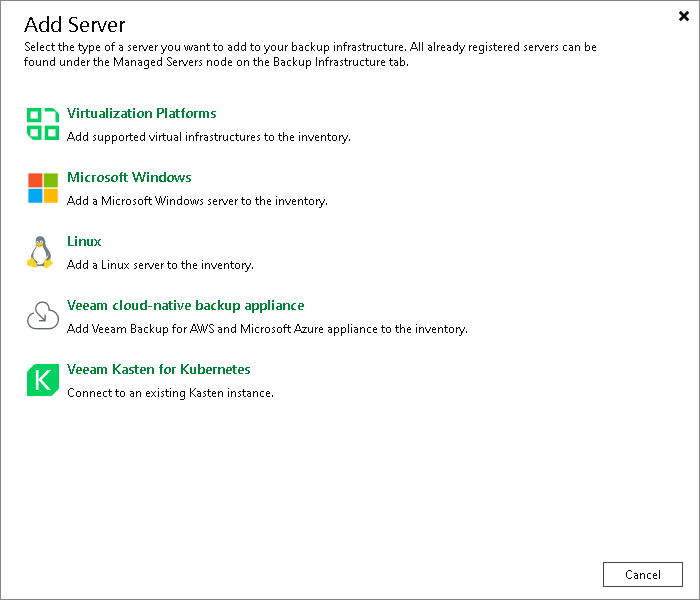Viewport: 700px width, 600px height.
Task: Click the 'Select the type of a server' instruction line
Action: click(310, 47)
